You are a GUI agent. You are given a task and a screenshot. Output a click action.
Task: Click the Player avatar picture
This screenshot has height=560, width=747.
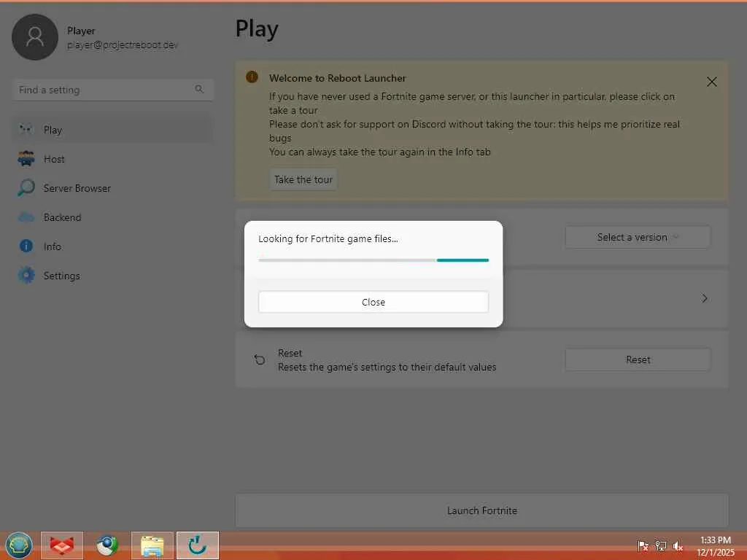(x=35, y=36)
